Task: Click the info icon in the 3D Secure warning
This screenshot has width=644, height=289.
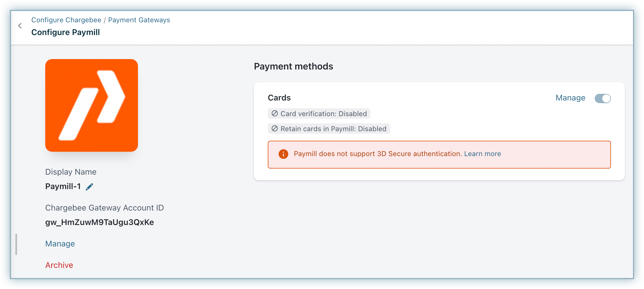Action: (283, 154)
